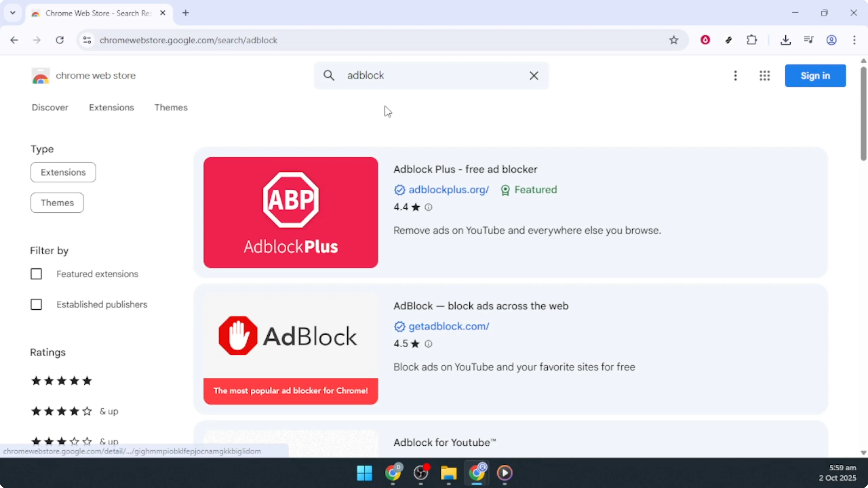The image size is (868, 488).
Task: Enable the Featured extensions filter
Action: (x=36, y=274)
